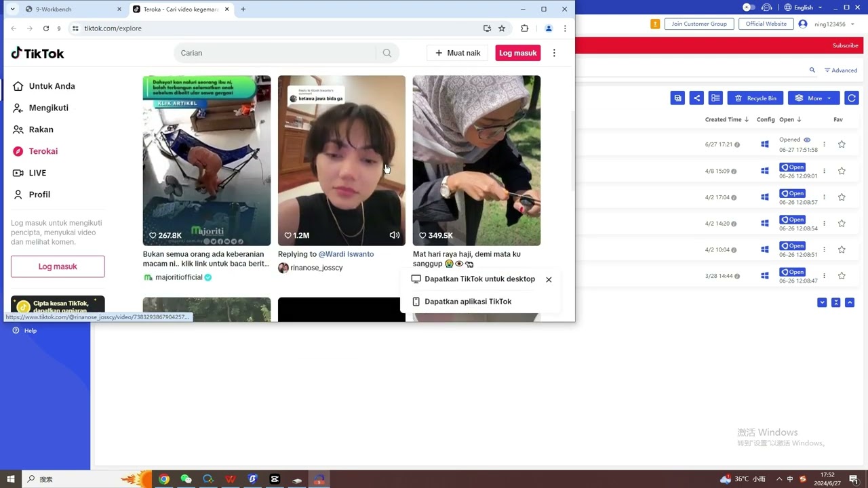Open Chrome three-dot menu
The image size is (868, 488).
565,28
